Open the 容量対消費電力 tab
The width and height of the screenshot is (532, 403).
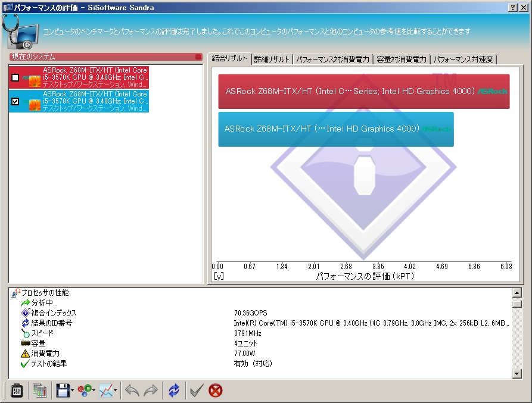tap(402, 60)
